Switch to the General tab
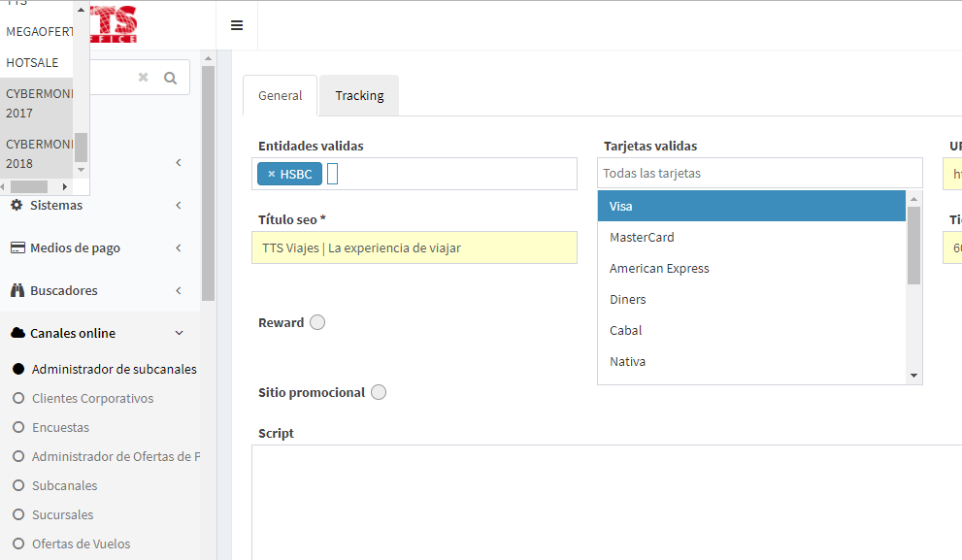The width and height of the screenshot is (962, 560). click(280, 95)
